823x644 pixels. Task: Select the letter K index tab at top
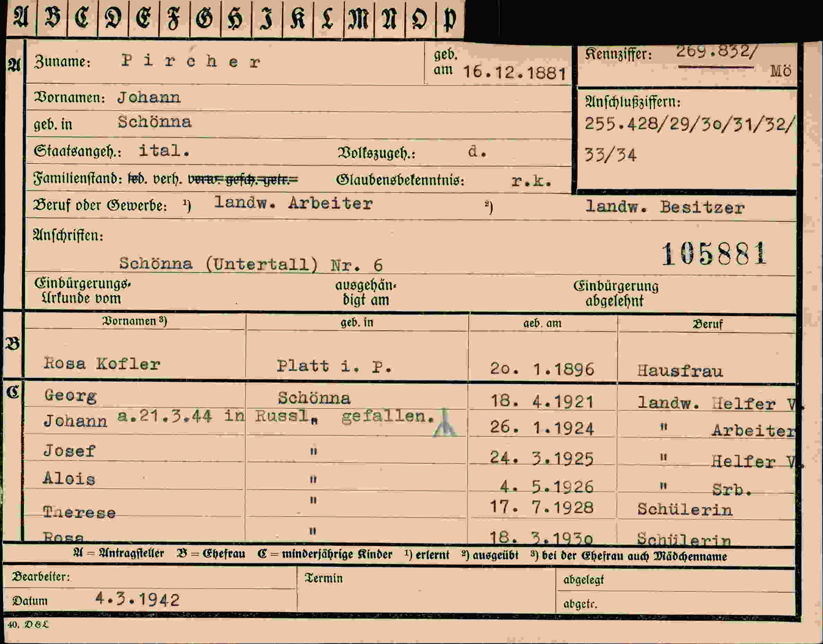pyautogui.click(x=298, y=18)
